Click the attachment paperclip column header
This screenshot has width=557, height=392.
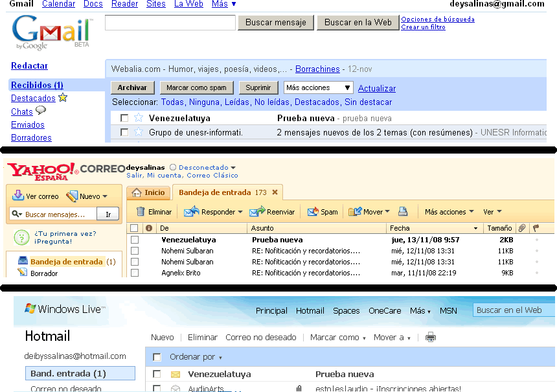pos(522,228)
